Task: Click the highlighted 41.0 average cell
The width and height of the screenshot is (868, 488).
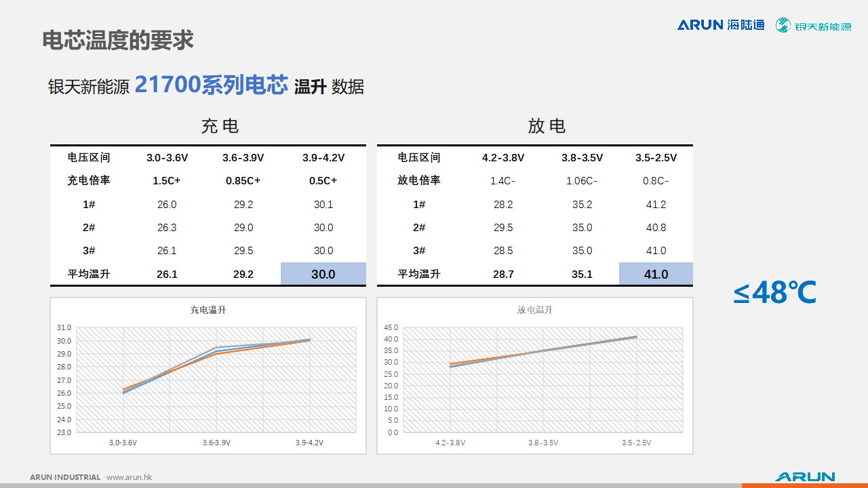Action: (x=656, y=274)
